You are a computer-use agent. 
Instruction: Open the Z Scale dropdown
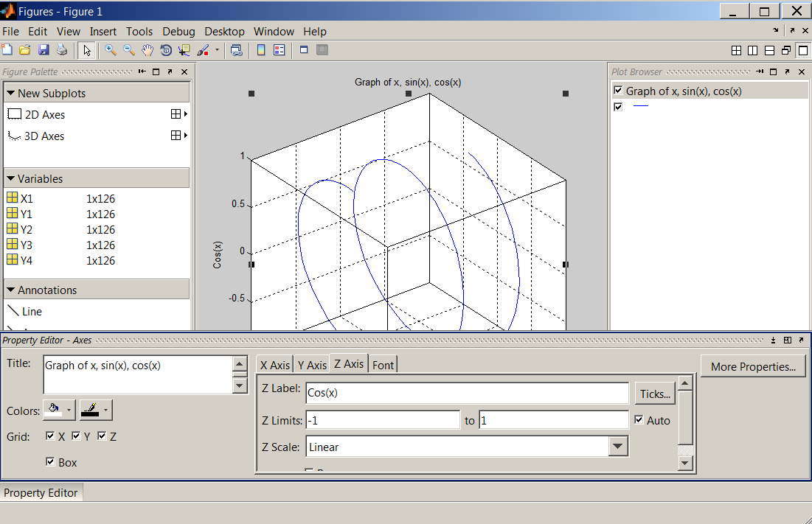coord(618,447)
